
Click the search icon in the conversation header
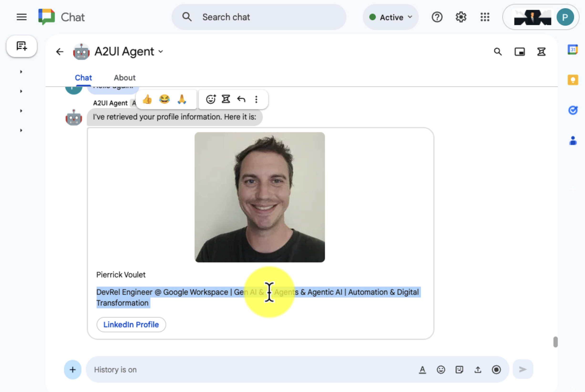[498, 52]
